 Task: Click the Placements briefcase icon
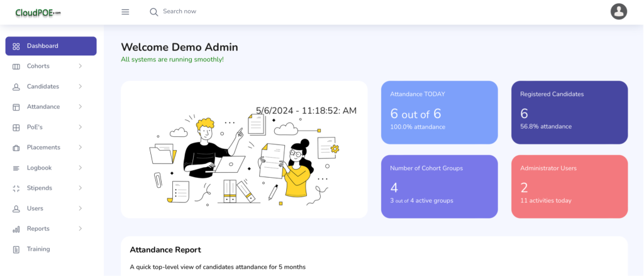(x=16, y=148)
